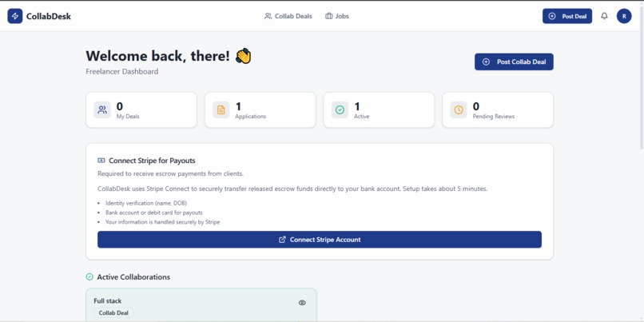Click the Active checkmark stat icon
The image size is (644, 322).
pyautogui.click(x=340, y=110)
